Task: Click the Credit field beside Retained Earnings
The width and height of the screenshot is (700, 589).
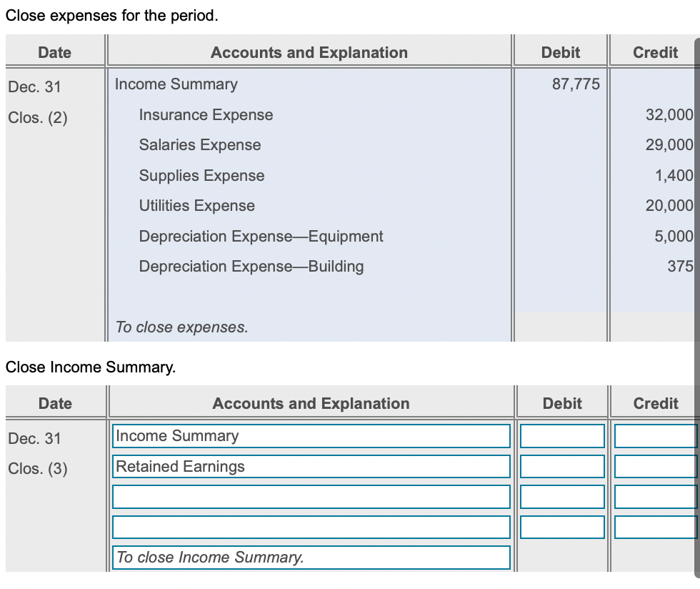Action: 653,466
